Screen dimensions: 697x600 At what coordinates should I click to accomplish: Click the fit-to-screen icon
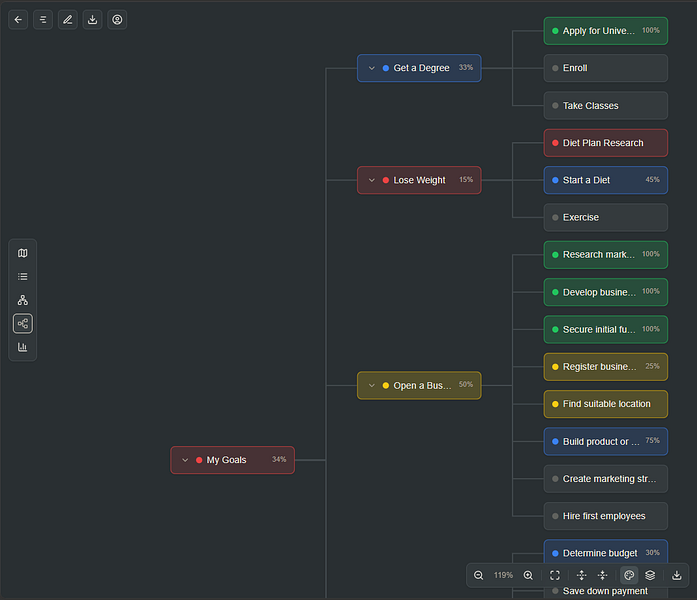coord(555,575)
